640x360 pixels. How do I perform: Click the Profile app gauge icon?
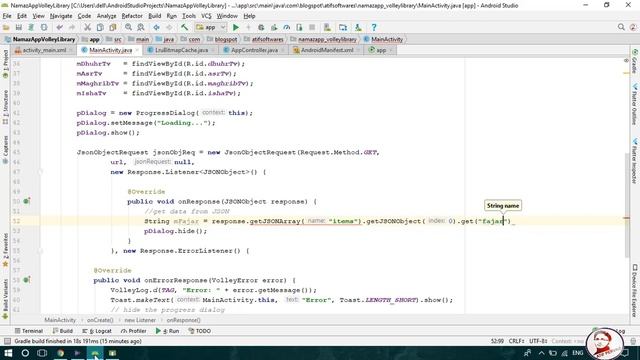click(x=287, y=27)
